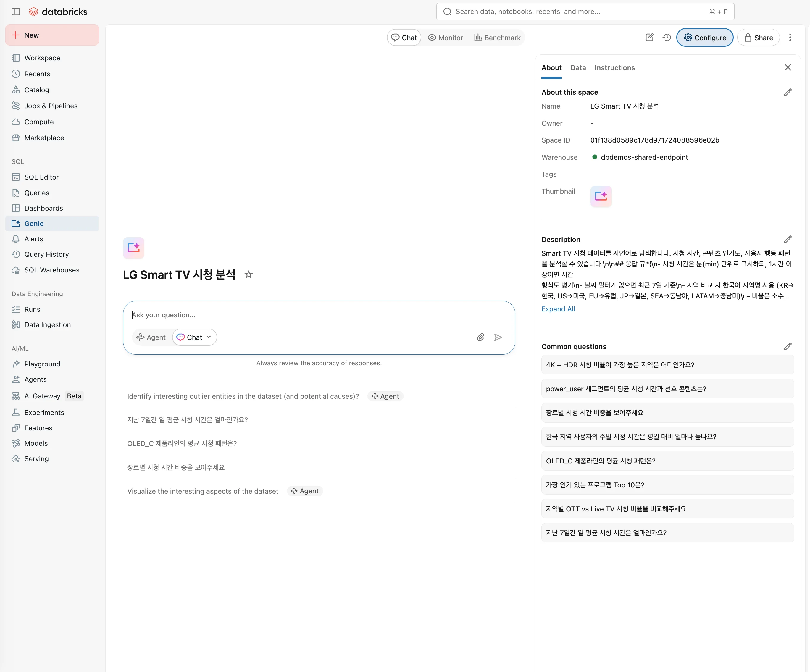This screenshot has height=672, width=810.
Task: Go to Jobs & Pipelines
Action: pyautogui.click(x=52, y=106)
